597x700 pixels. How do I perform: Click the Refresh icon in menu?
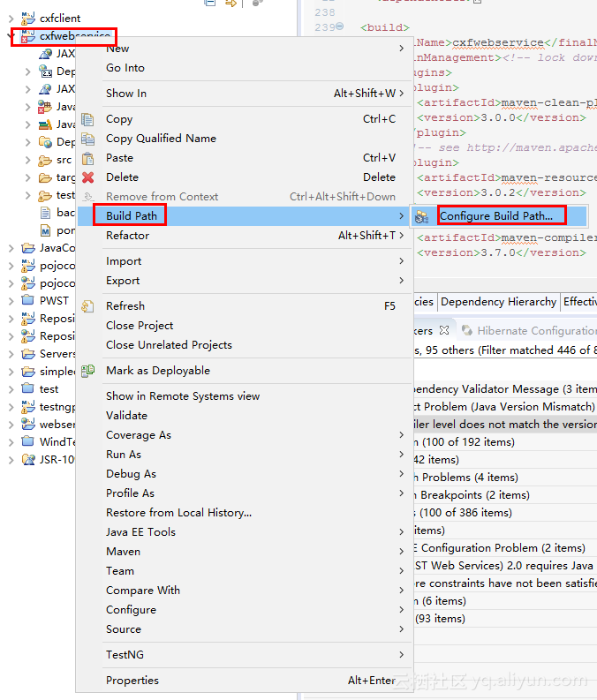87,306
